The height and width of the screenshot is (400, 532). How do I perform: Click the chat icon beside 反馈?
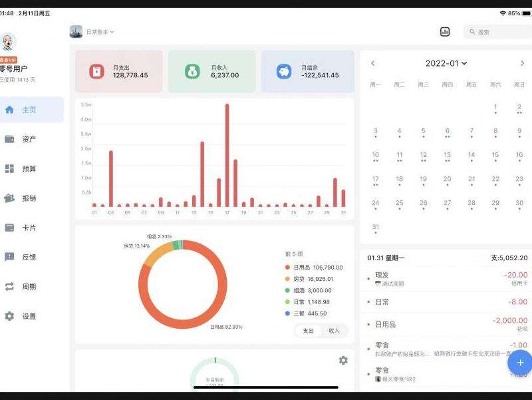9,257
